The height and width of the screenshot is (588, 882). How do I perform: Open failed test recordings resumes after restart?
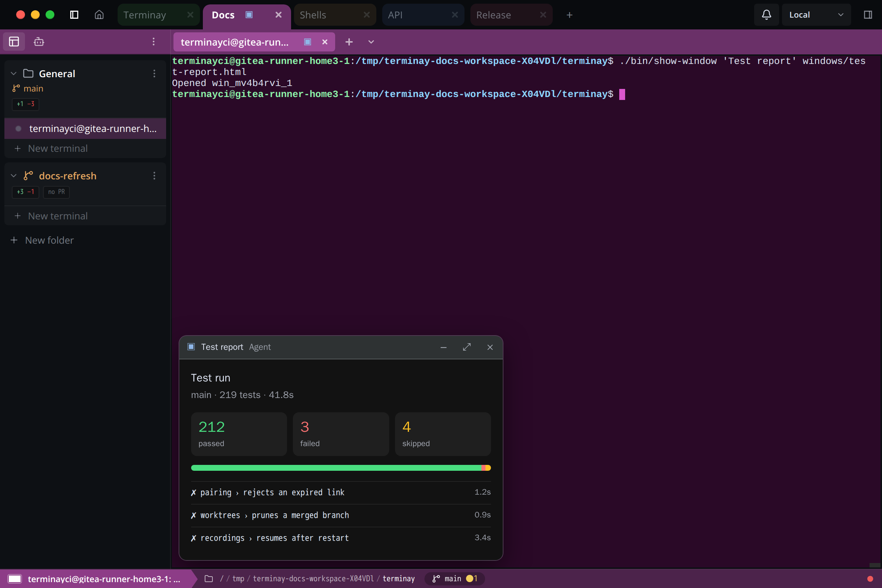(x=341, y=538)
